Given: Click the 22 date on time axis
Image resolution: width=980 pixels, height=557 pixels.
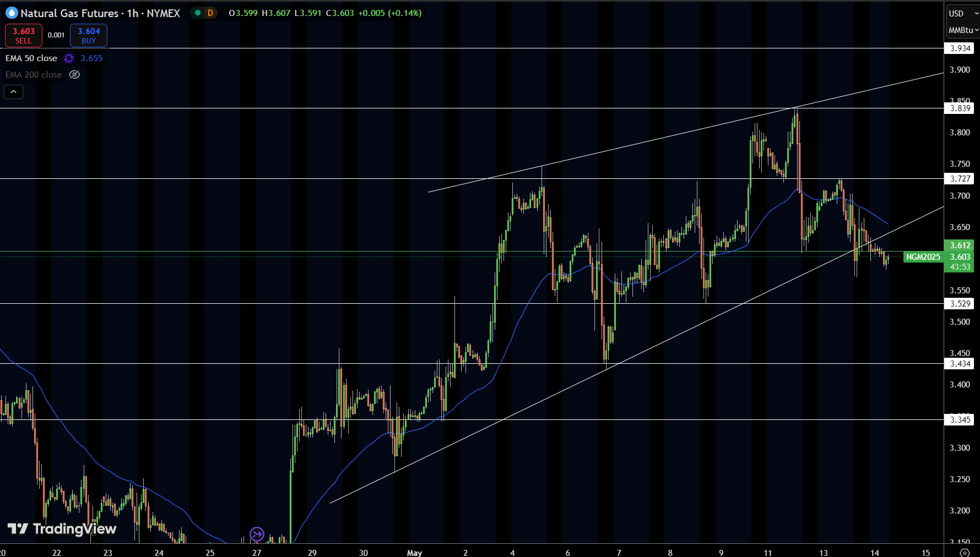Looking at the screenshot, I should pyautogui.click(x=56, y=553).
